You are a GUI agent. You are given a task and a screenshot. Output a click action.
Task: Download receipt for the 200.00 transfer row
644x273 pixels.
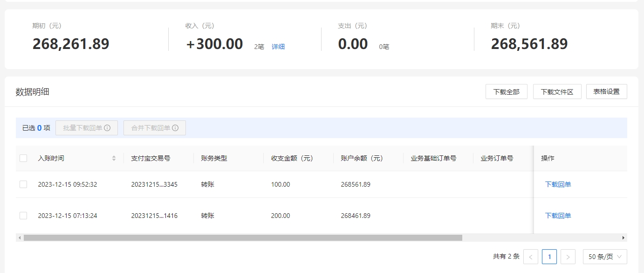558,216
